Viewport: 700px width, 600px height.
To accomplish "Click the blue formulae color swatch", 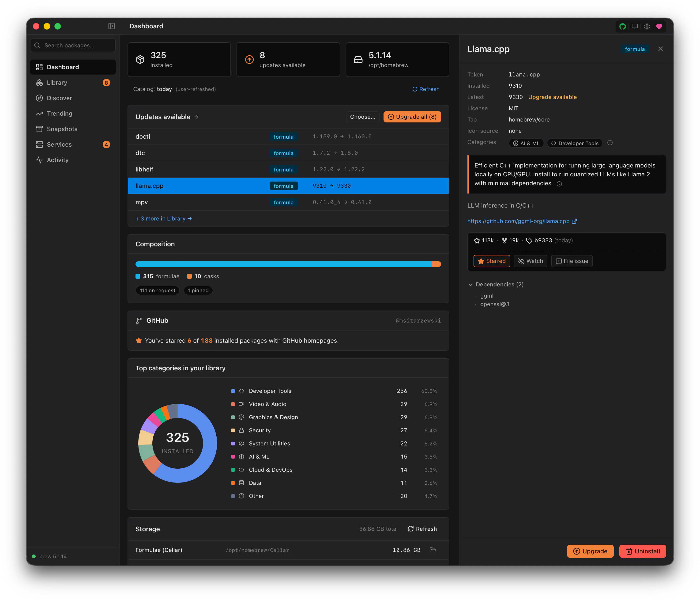I will [x=138, y=276].
